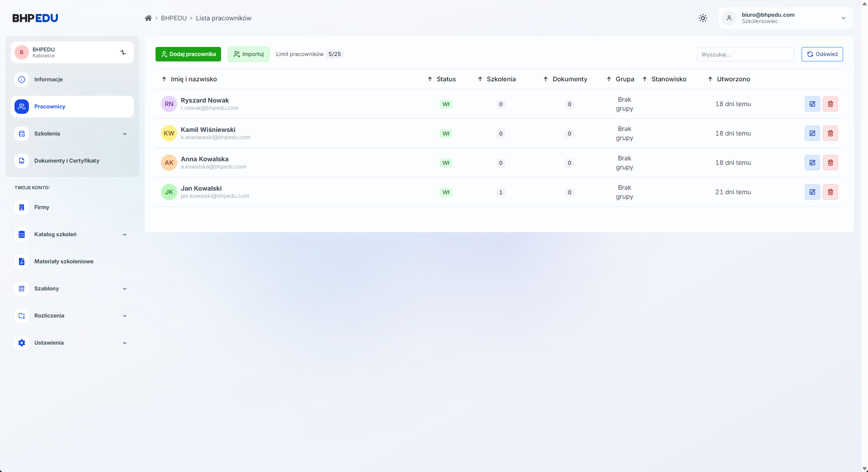Click the delete trash icon for Kamil Wiśniewski
868x472 pixels.
[830, 133]
